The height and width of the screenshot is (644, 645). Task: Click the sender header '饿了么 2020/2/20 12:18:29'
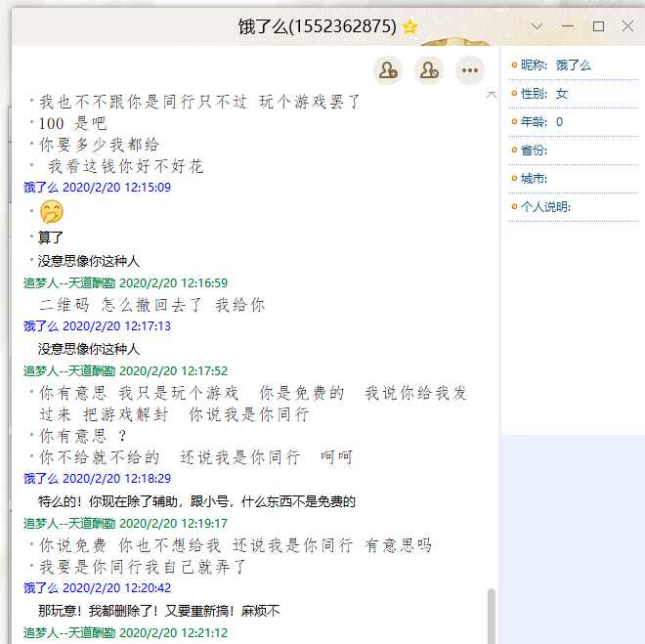coord(97,478)
